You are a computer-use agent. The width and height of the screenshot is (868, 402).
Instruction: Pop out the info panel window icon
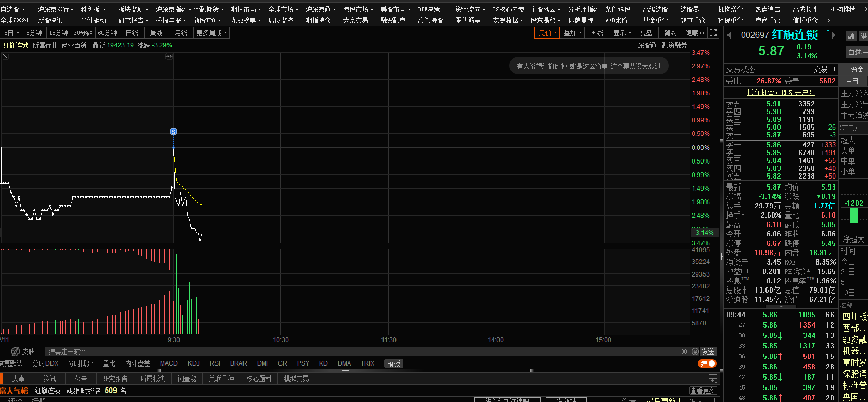pos(713,379)
